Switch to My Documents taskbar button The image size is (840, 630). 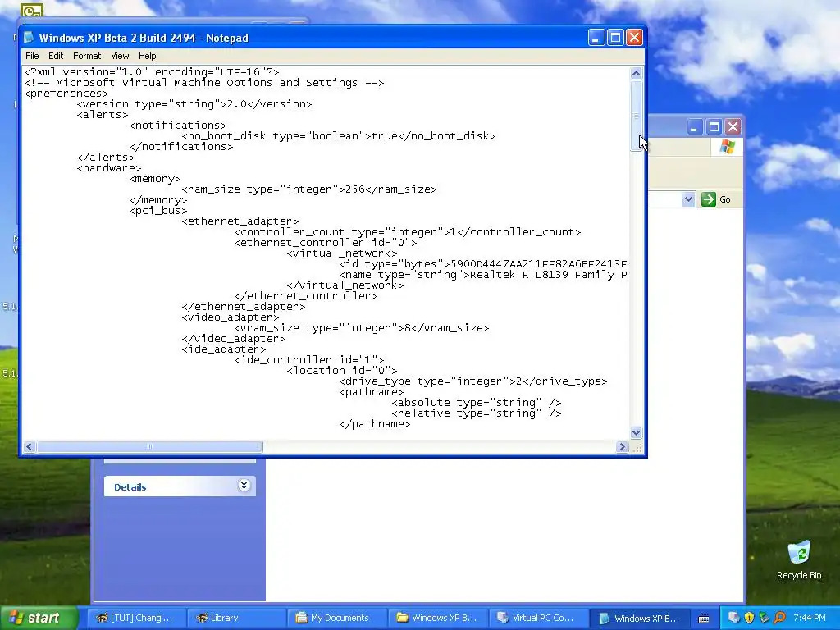336,618
